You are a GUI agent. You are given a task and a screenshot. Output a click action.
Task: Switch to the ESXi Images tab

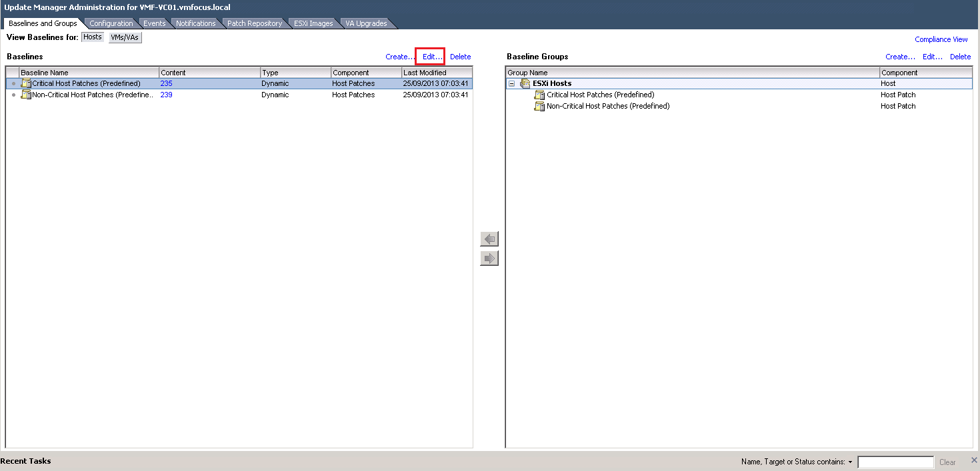313,23
